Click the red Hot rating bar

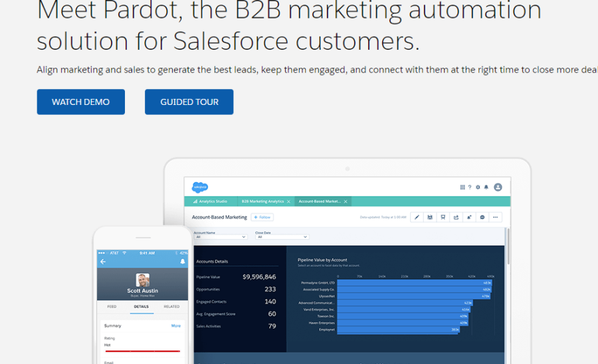142,351
